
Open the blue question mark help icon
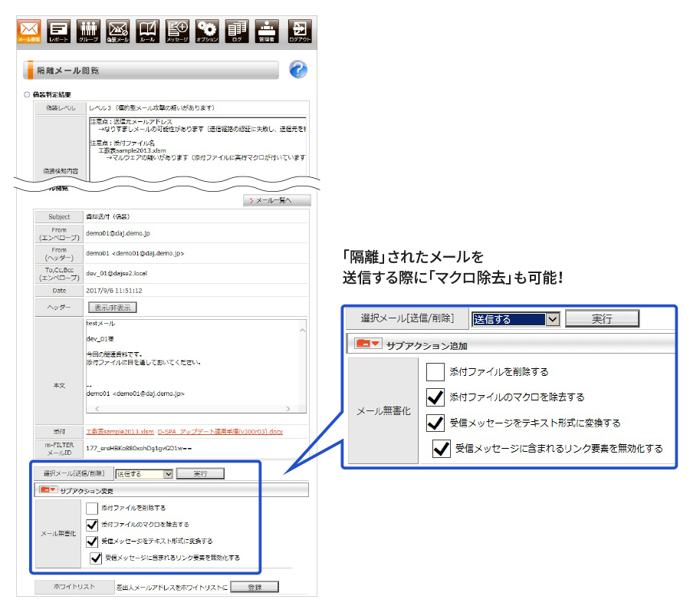click(298, 71)
